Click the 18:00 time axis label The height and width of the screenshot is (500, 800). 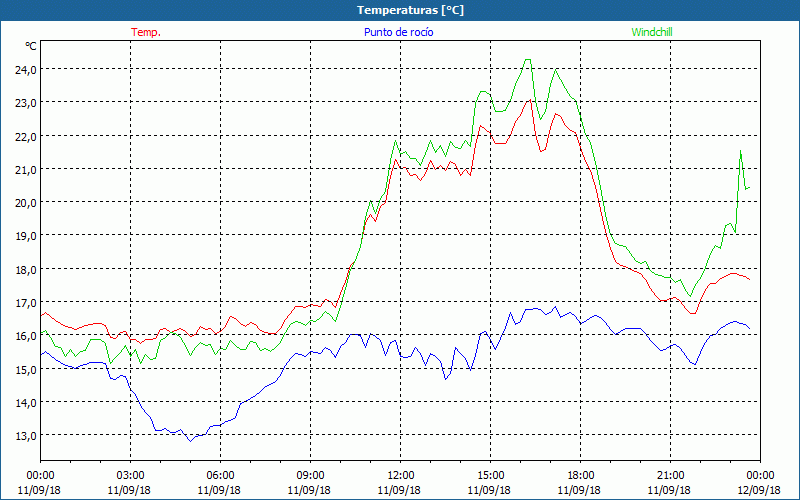(581, 476)
